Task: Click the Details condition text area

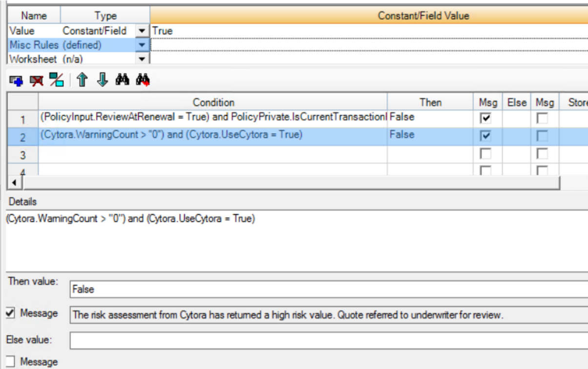Action: pyautogui.click(x=296, y=242)
